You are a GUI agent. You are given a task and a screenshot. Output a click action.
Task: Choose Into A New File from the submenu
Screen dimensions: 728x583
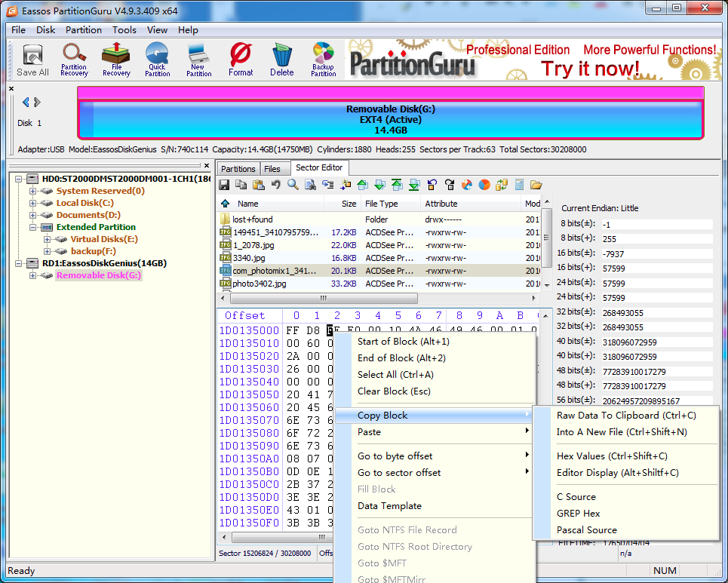pos(621,432)
